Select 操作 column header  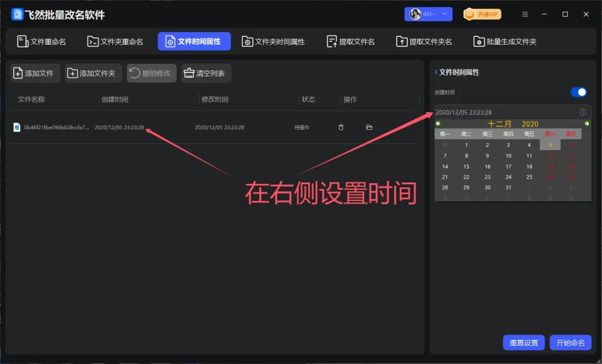pyautogui.click(x=350, y=99)
